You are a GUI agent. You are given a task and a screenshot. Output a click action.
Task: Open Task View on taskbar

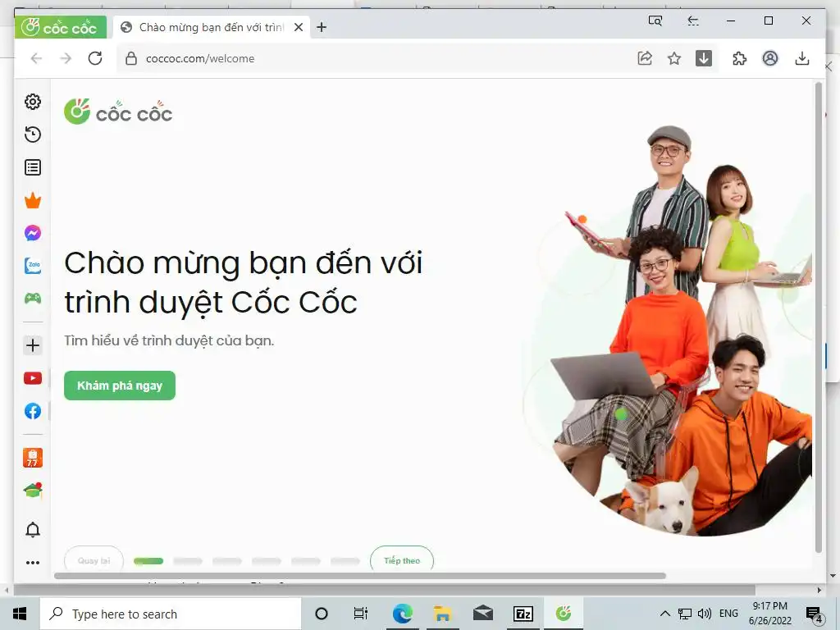click(361, 614)
